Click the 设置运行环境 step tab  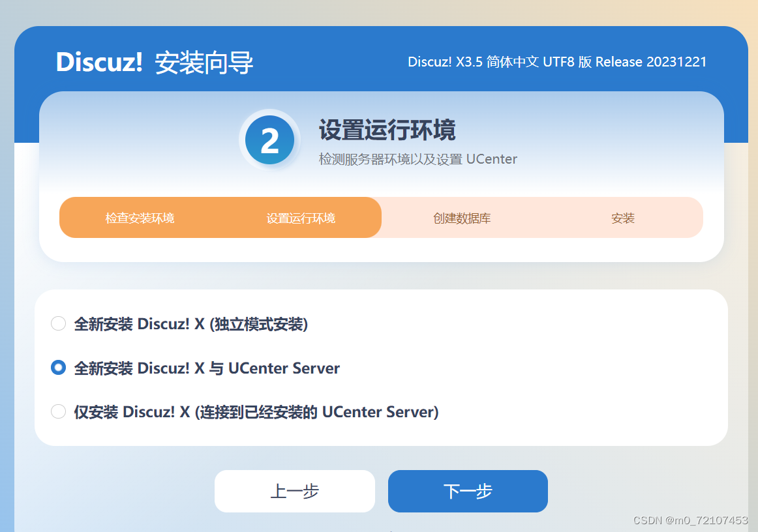click(301, 218)
